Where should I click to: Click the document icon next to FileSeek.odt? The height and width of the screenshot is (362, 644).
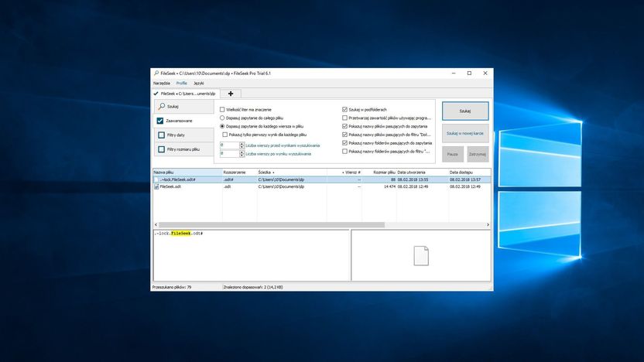pyautogui.click(x=156, y=186)
